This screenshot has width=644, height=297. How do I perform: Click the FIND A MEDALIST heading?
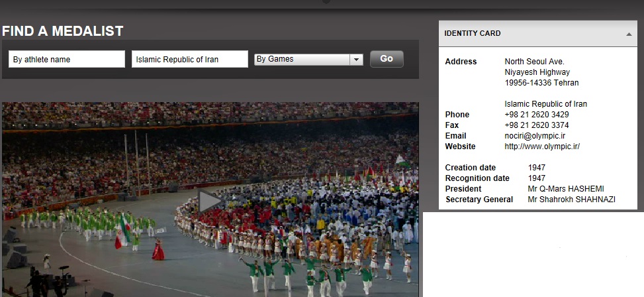tap(62, 31)
